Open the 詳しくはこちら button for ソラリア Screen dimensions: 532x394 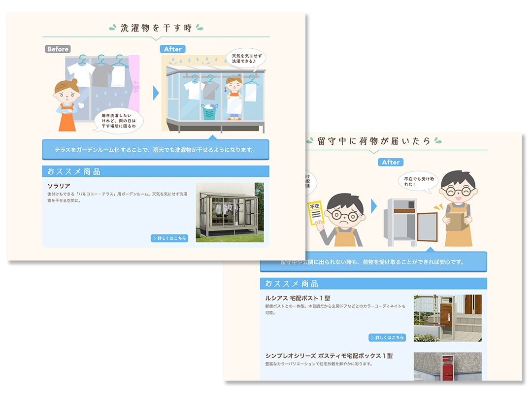[x=169, y=238]
